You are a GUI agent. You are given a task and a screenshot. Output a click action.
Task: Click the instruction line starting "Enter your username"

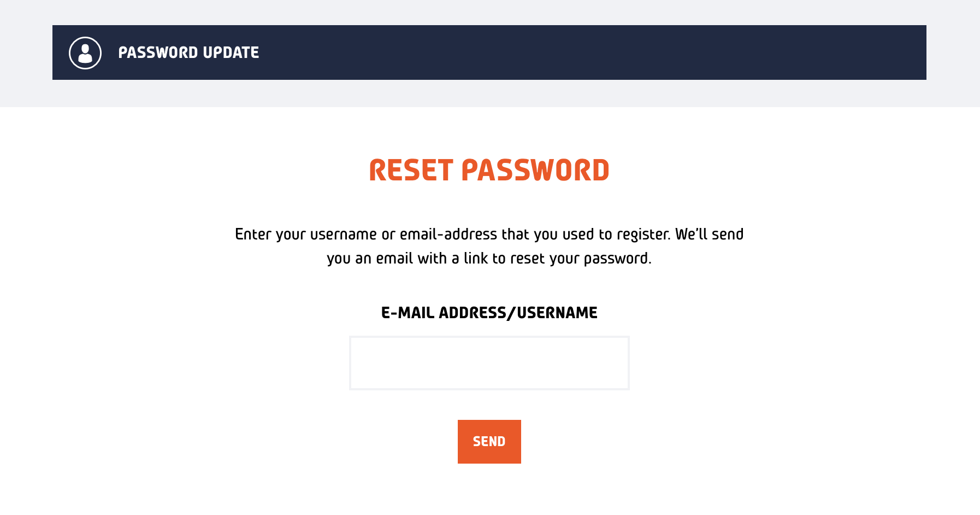click(489, 234)
